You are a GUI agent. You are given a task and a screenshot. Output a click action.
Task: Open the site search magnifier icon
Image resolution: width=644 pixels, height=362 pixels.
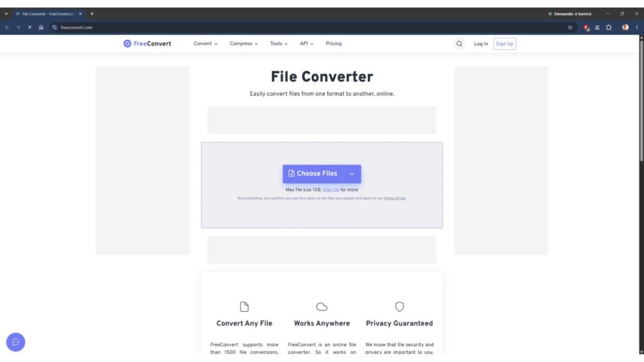click(x=459, y=43)
